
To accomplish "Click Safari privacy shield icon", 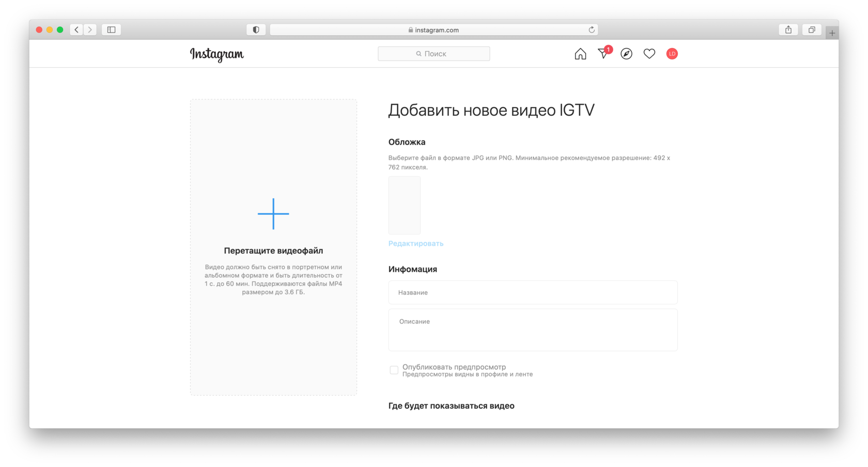I will point(256,30).
